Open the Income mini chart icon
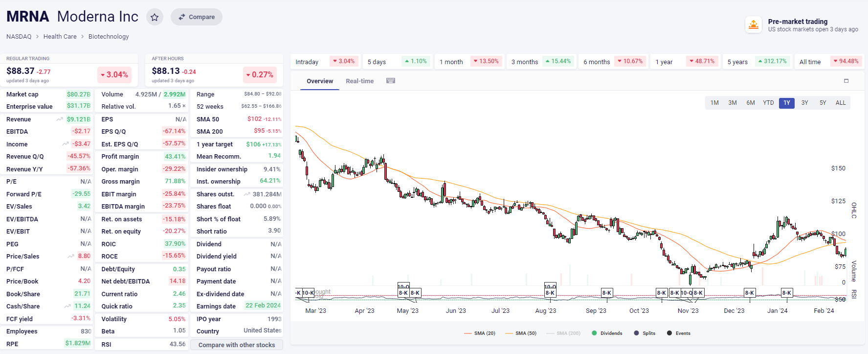This screenshot has width=868, height=354. tap(66, 144)
